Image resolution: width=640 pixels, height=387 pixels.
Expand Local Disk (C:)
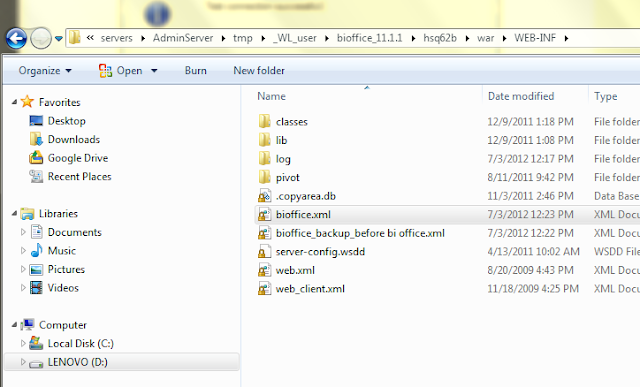pos(23,343)
